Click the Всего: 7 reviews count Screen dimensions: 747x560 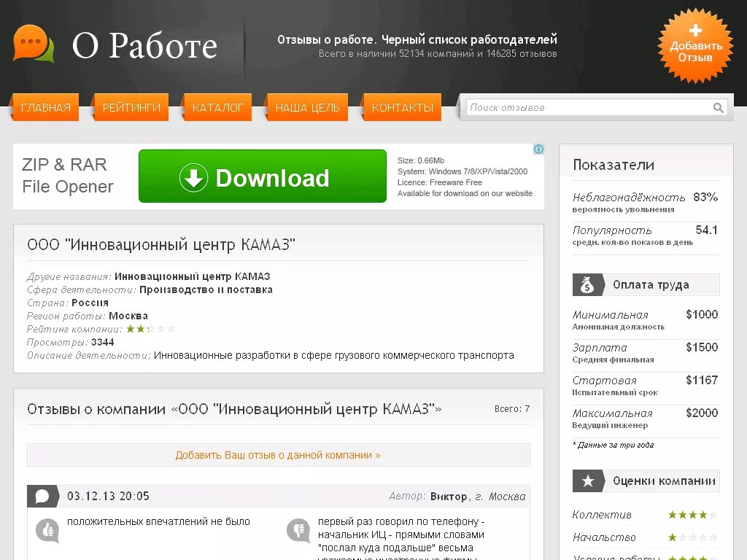click(512, 408)
